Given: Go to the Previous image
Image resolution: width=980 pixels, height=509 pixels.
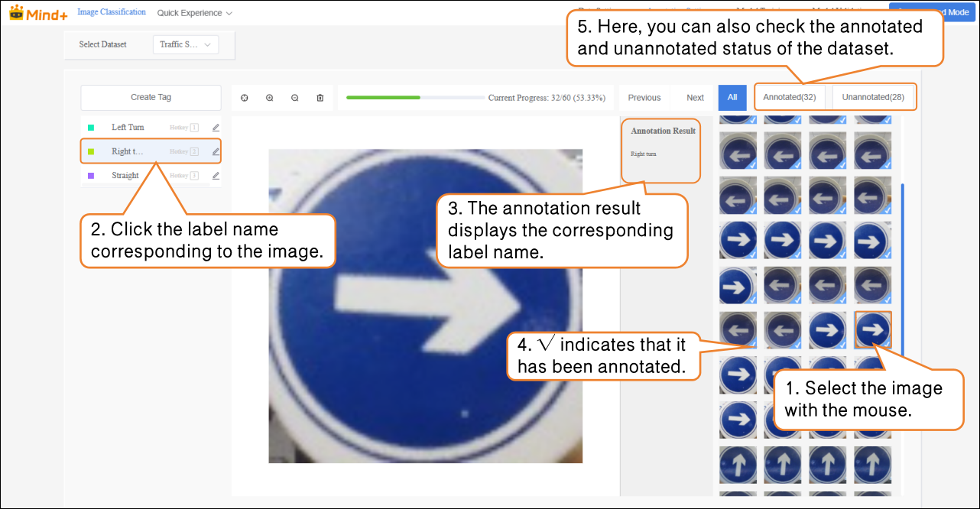Looking at the screenshot, I should click(644, 98).
